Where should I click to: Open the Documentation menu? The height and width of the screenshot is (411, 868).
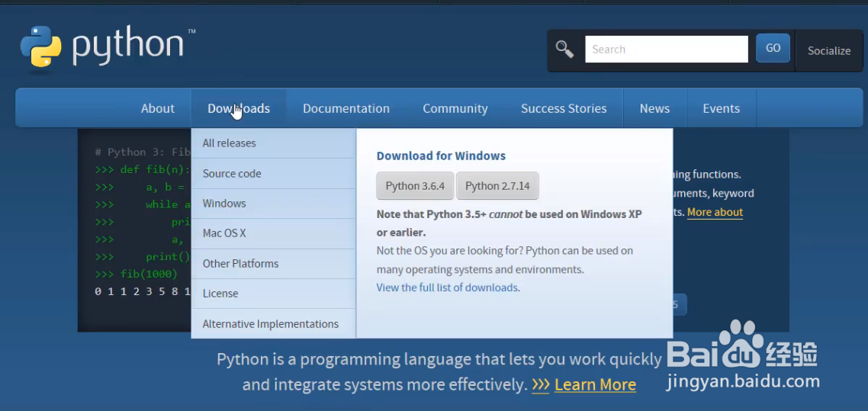pos(346,108)
